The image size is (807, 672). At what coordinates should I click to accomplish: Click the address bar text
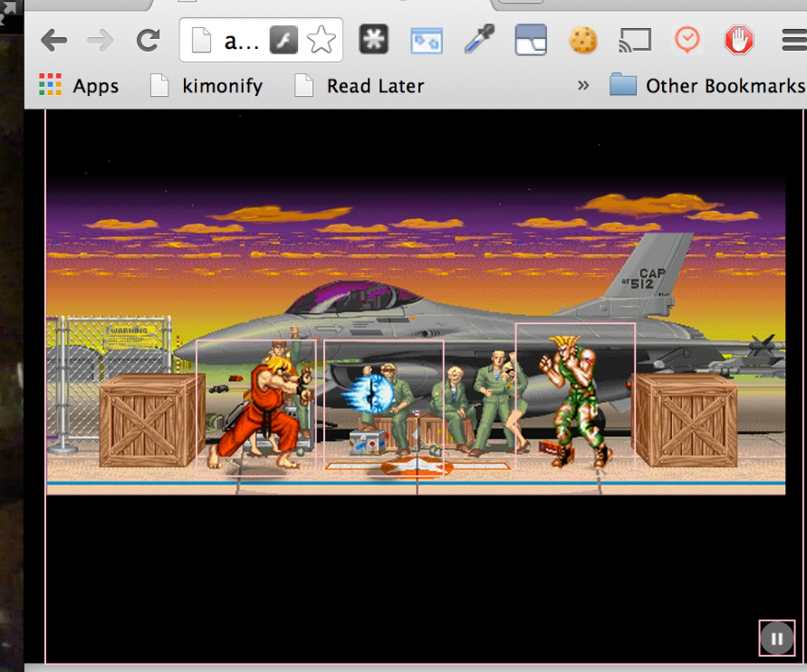(242, 41)
